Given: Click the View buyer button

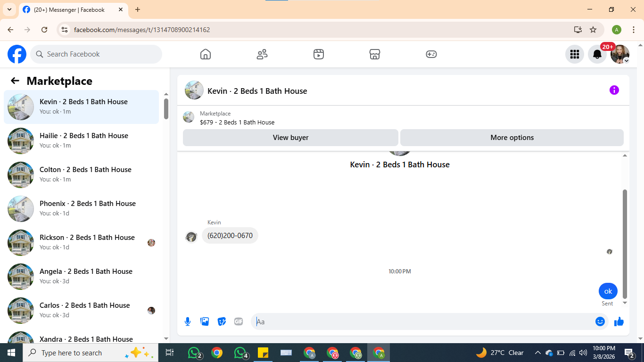Looking at the screenshot, I should (x=290, y=138).
